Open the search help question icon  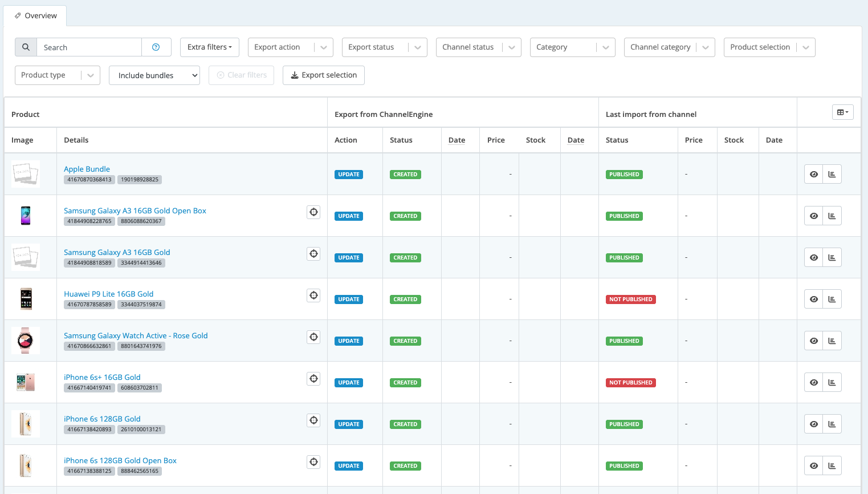coord(156,47)
